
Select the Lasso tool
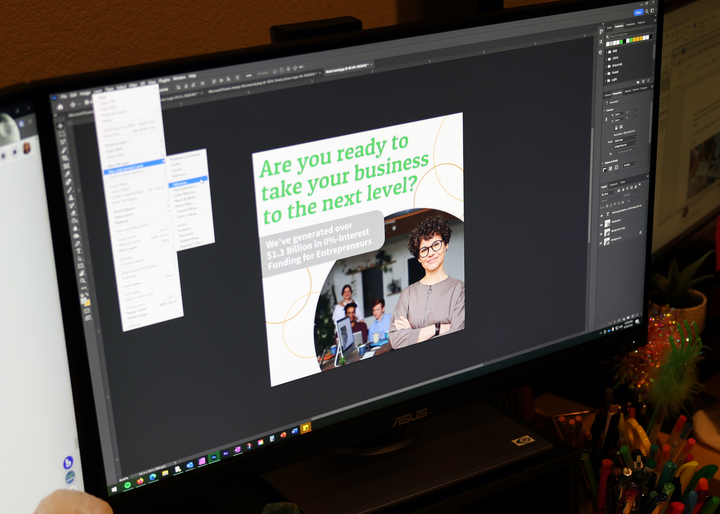(x=63, y=142)
